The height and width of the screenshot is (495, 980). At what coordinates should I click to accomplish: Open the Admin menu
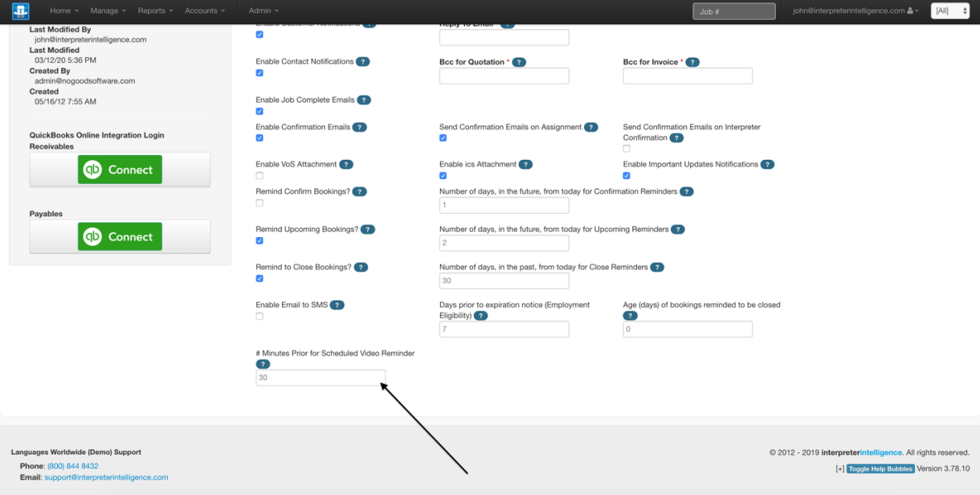pos(262,11)
